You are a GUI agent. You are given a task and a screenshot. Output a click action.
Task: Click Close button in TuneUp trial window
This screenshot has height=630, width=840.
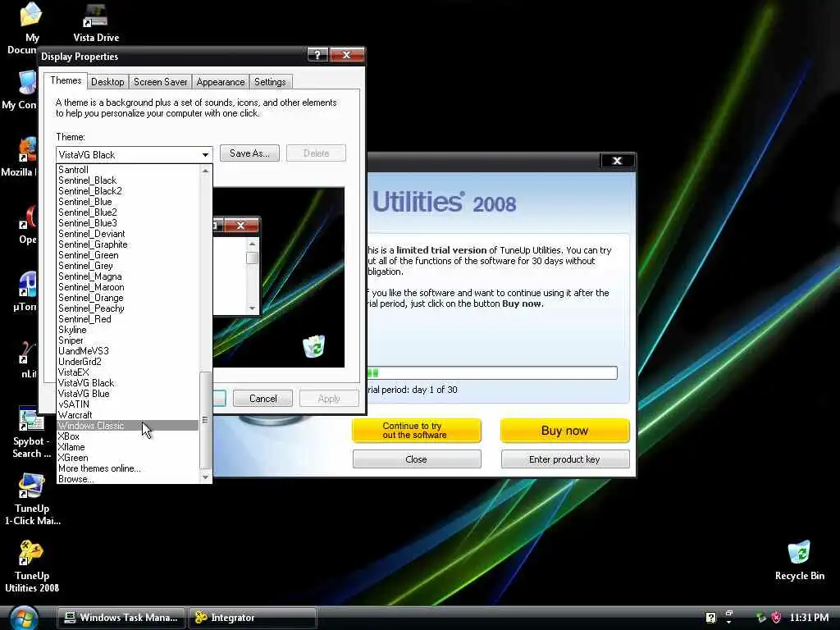click(x=416, y=459)
